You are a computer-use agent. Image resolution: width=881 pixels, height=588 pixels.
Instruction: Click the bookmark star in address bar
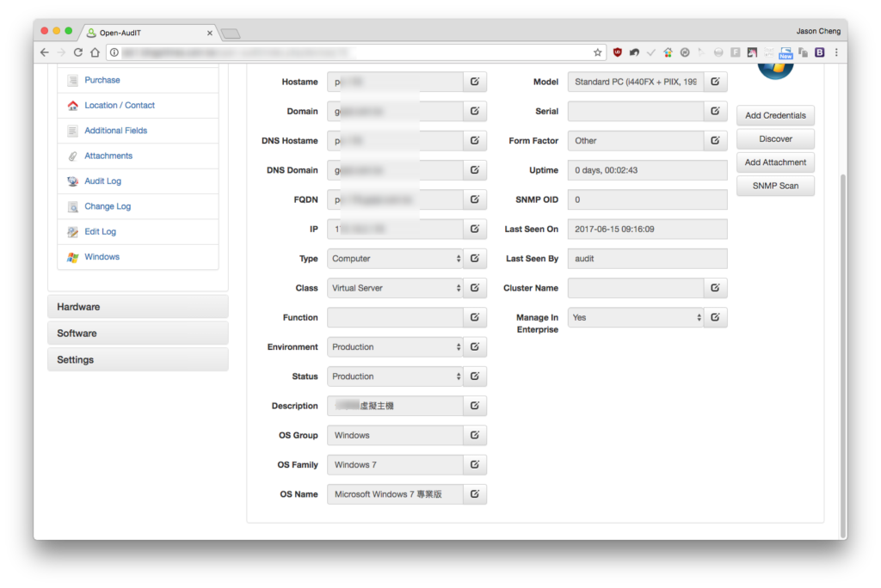[597, 52]
